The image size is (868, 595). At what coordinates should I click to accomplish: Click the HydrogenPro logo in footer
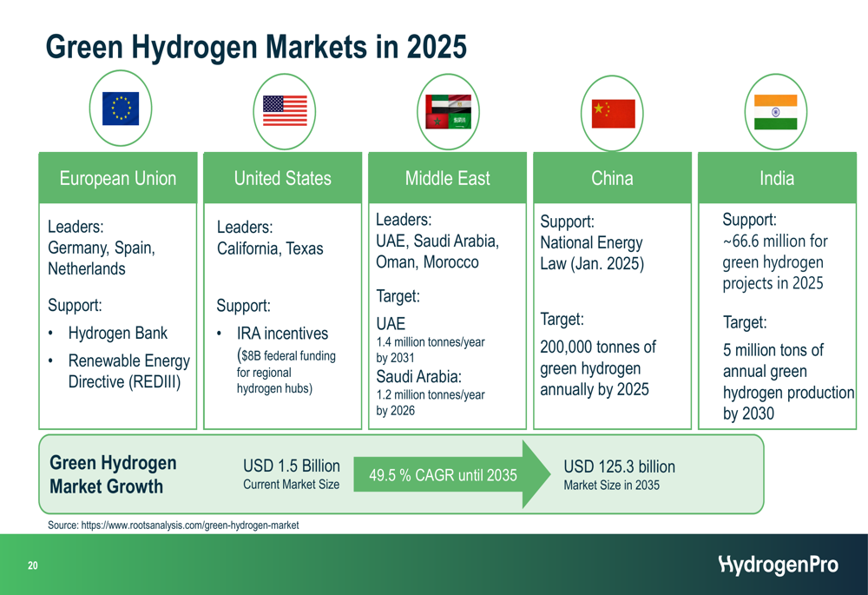(779, 565)
